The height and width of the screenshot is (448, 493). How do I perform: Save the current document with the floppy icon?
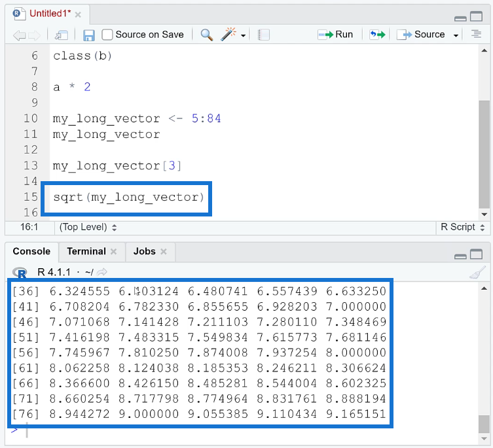coord(88,35)
